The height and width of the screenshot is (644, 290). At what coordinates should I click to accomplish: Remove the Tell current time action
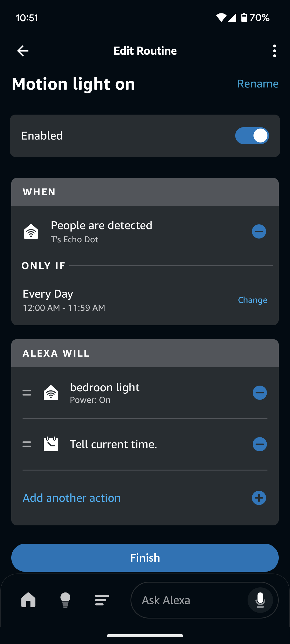pyautogui.click(x=260, y=444)
